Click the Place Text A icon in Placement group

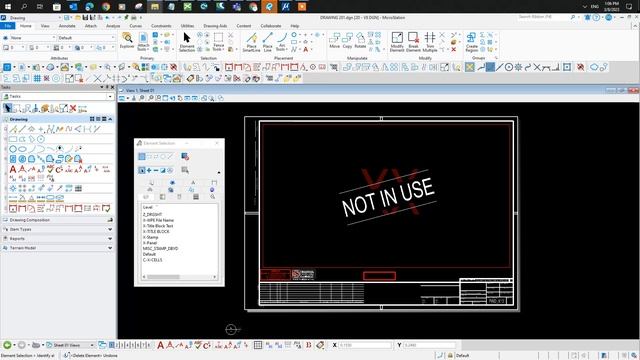pyautogui.click(x=305, y=49)
